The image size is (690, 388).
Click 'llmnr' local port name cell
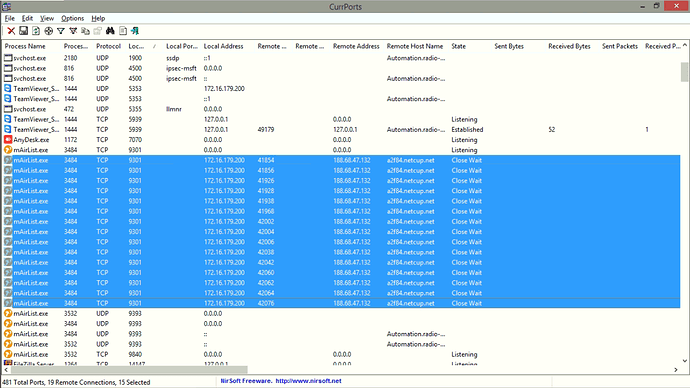(174, 109)
